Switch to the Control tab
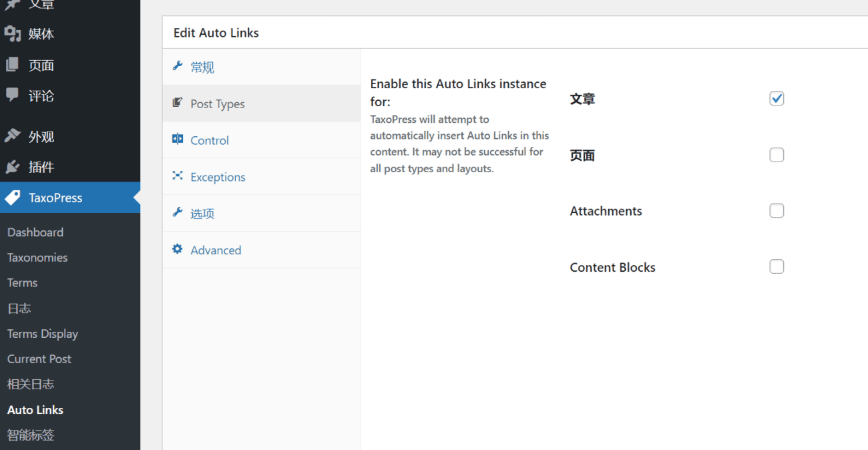 pyautogui.click(x=210, y=140)
